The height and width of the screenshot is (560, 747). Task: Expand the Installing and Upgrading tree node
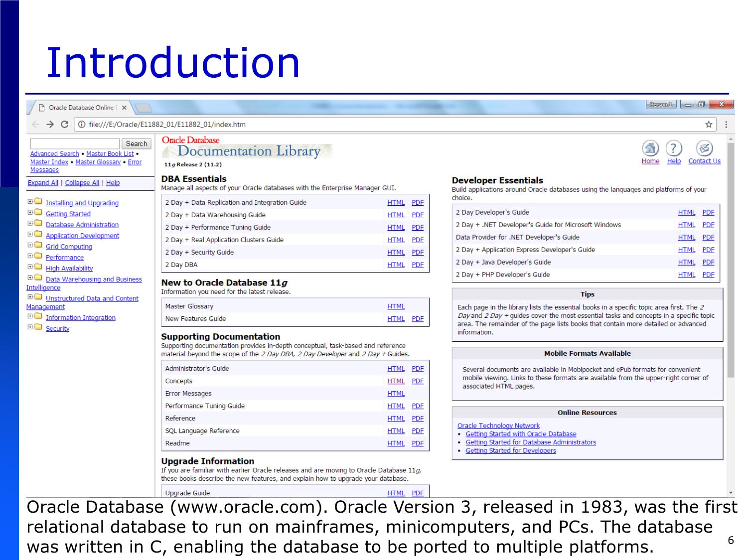[x=30, y=202]
